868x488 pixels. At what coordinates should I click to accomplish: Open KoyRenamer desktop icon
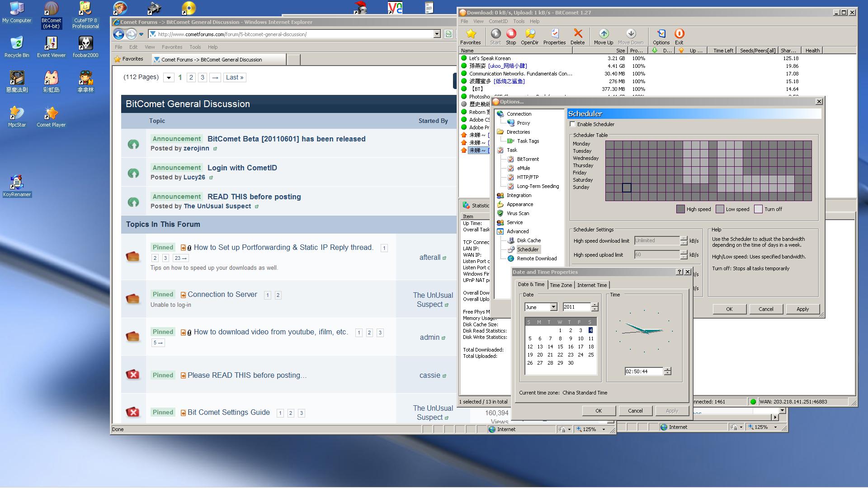coord(17,186)
